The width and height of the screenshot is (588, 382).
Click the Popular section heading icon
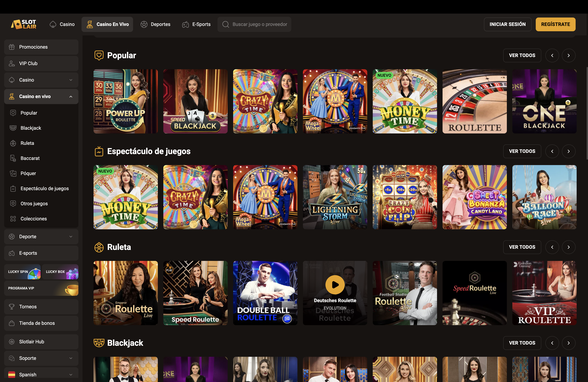coord(99,55)
